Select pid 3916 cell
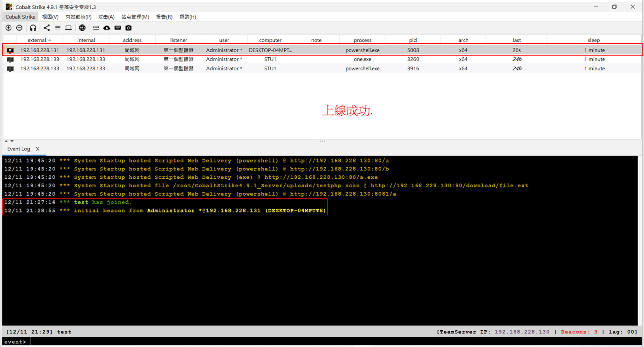Screen dimensions: 644x347 pos(413,68)
